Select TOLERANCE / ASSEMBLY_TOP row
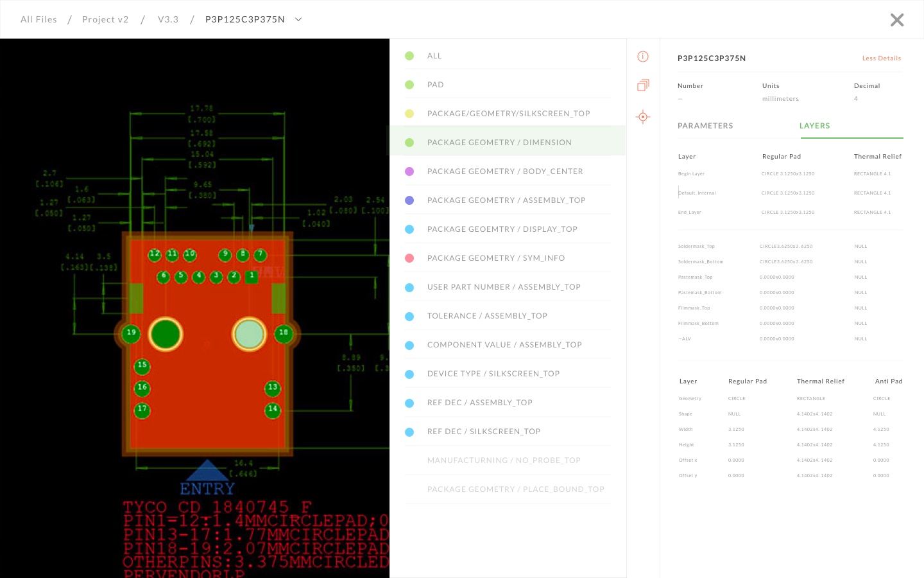Screen dimensions: 924x578 coord(508,316)
